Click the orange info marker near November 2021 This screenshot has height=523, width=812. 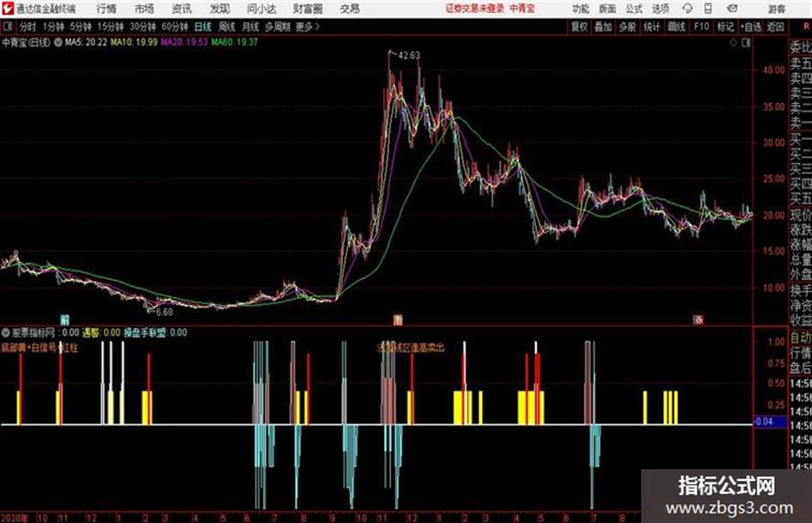(398, 319)
